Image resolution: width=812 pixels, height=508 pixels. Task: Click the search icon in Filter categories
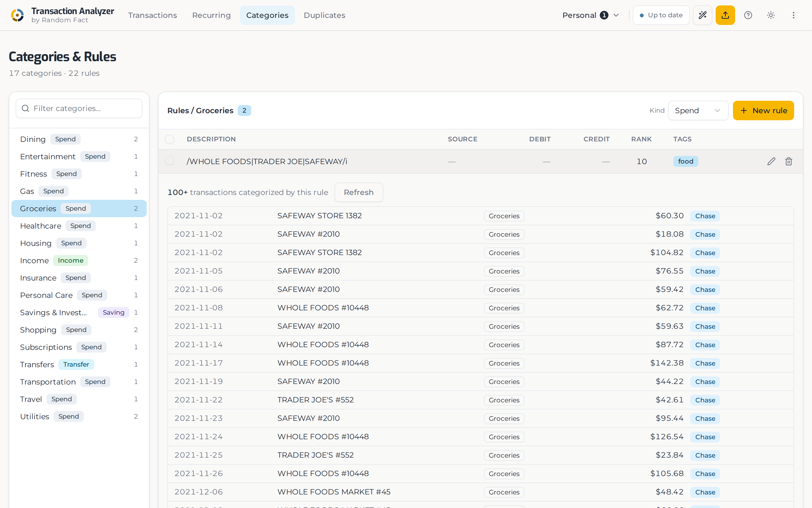click(x=25, y=108)
